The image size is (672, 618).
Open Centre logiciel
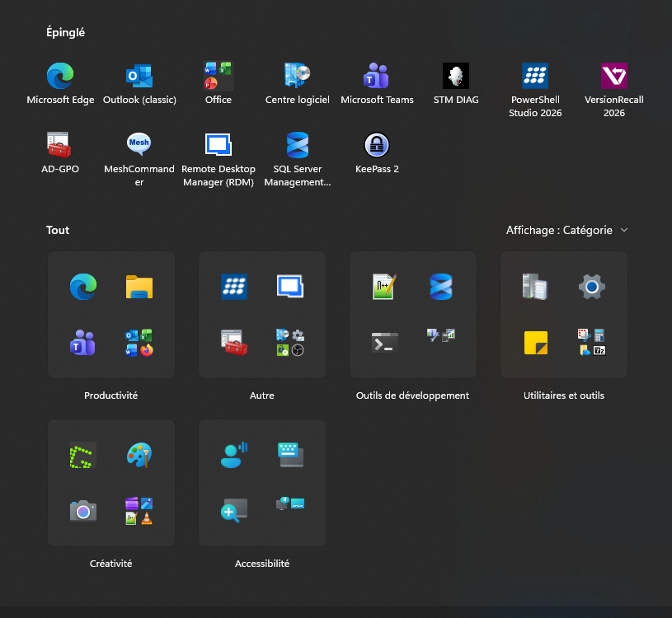point(298,84)
